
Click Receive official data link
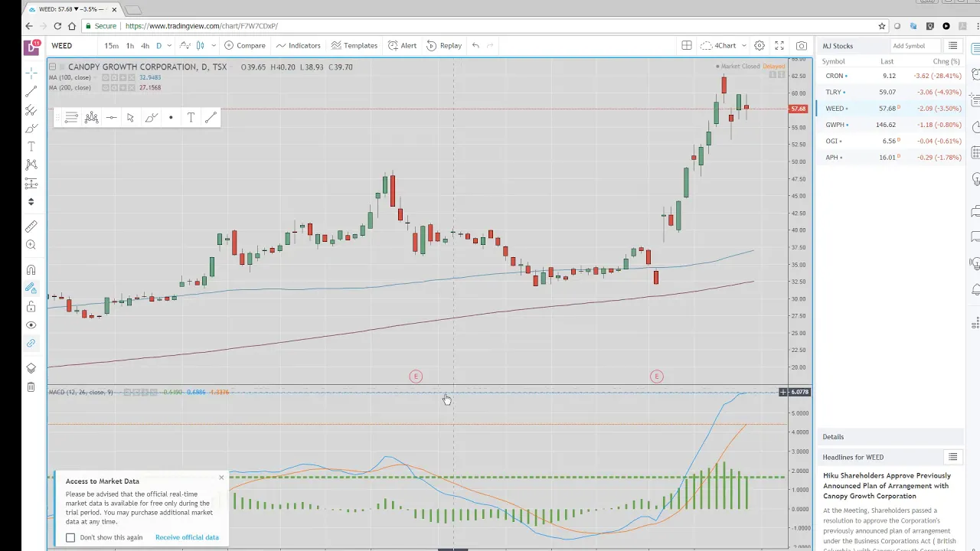(187, 537)
